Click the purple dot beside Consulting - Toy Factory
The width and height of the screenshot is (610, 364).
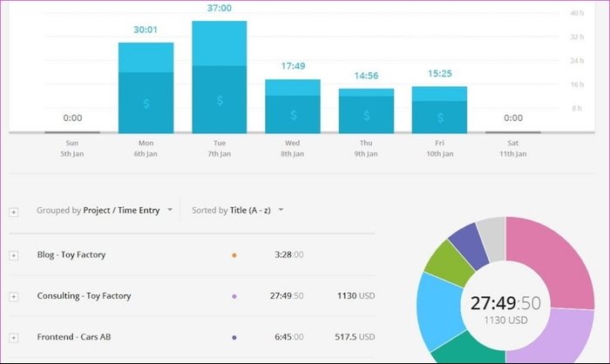coord(234,297)
